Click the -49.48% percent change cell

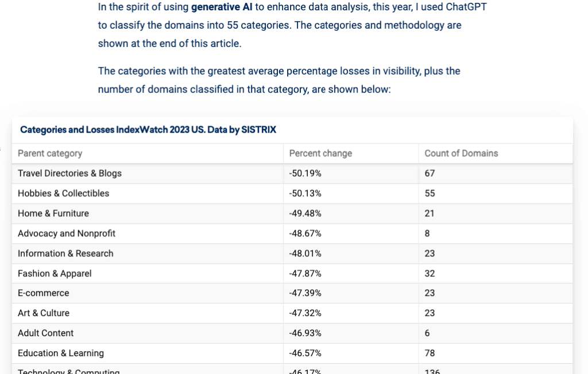click(x=305, y=213)
